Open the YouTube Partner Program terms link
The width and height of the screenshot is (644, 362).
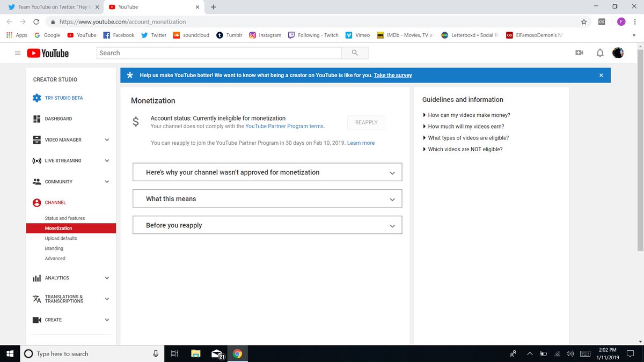point(285,126)
